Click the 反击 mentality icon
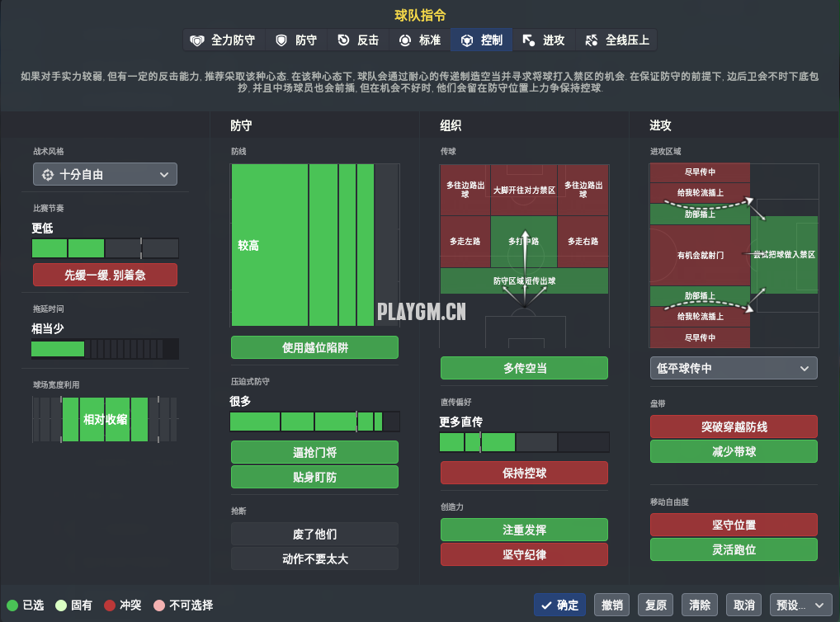Viewport: 840px width, 622px height. 343,40
